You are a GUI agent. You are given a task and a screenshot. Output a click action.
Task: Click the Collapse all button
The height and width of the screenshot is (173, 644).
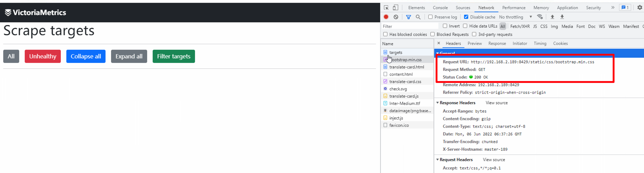86,56
